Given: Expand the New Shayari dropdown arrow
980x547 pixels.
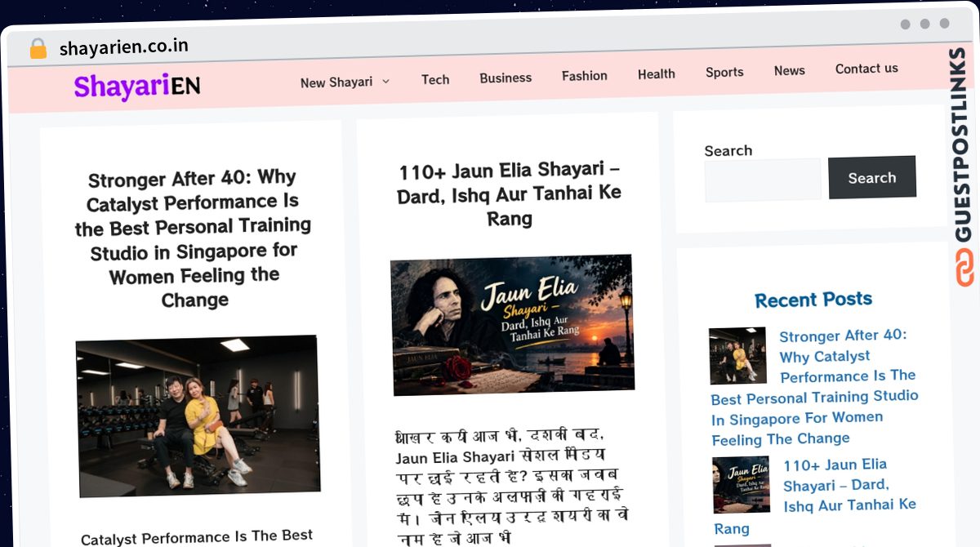Looking at the screenshot, I should [386, 81].
